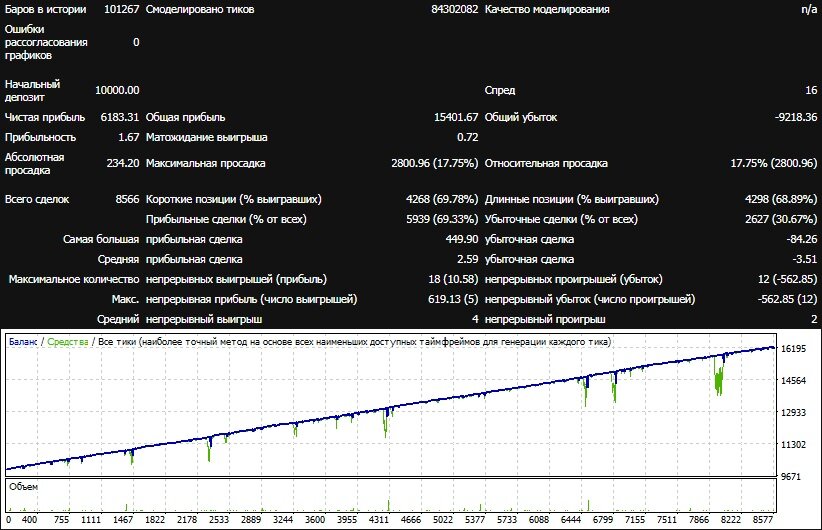Click the modeled ticks value 84302082
This screenshot has height=530, width=822.
(x=455, y=9)
